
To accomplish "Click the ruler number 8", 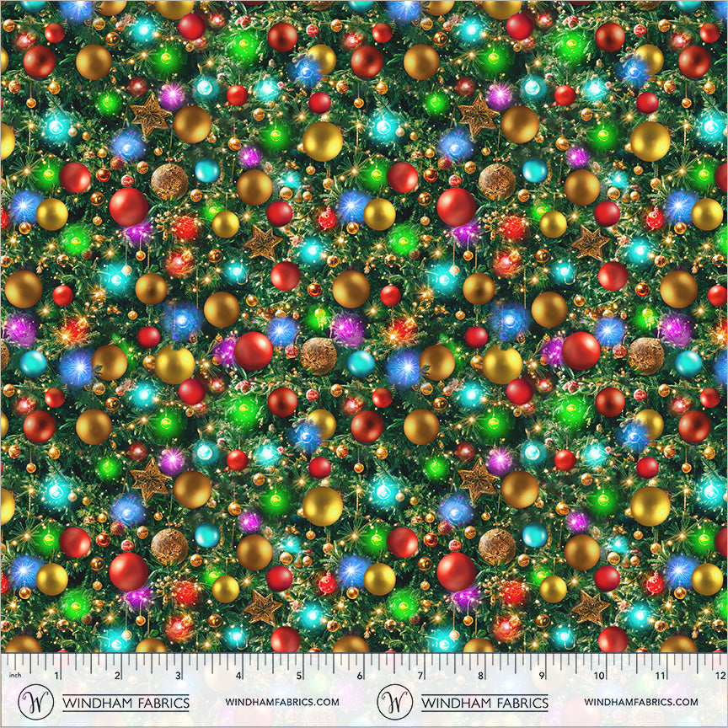I will (480, 676).
